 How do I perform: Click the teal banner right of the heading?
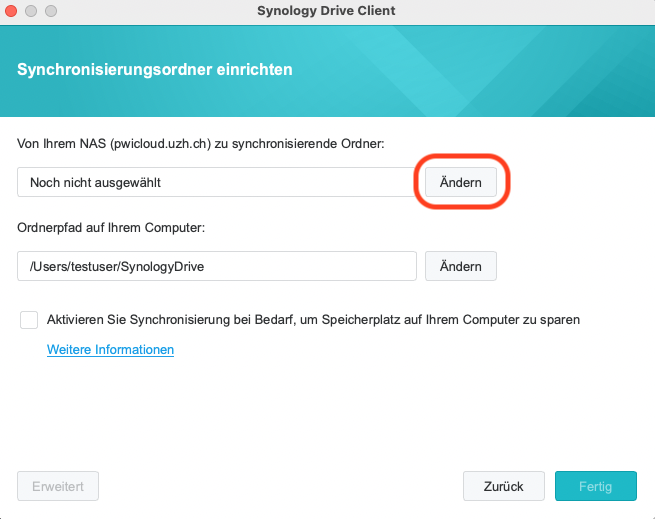coord(472,71)
